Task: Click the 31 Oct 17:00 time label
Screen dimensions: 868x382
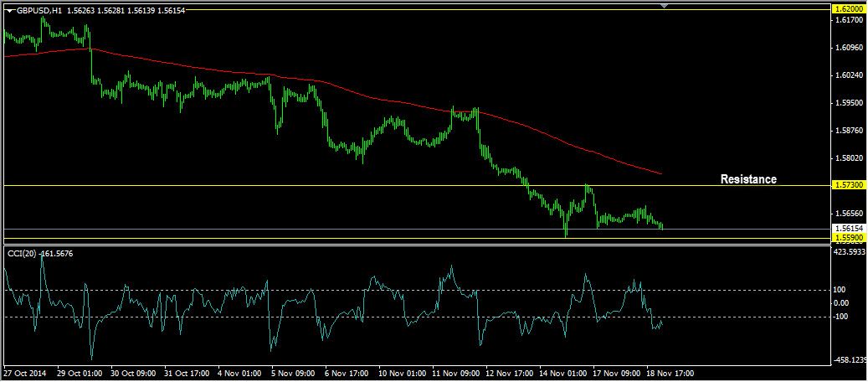Action: tap(187, 373)
